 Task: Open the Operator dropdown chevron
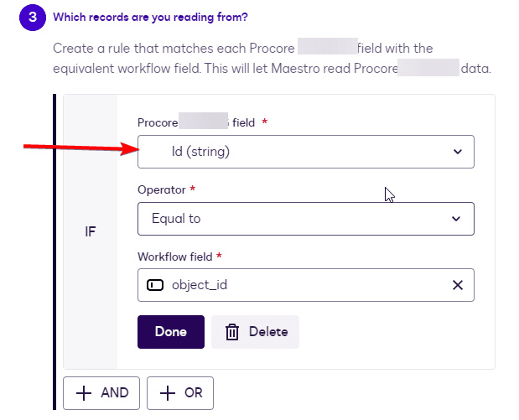457,219
